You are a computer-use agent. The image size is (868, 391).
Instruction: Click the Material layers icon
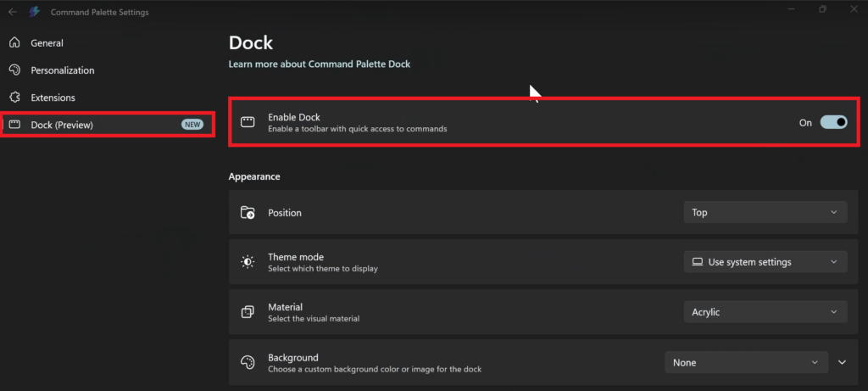[x=248, y=312]
